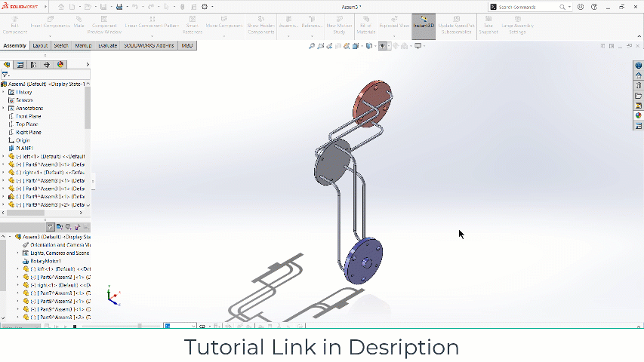The image size is (644, 362).
Task: Click the Print icon
Action: (119, 7)
